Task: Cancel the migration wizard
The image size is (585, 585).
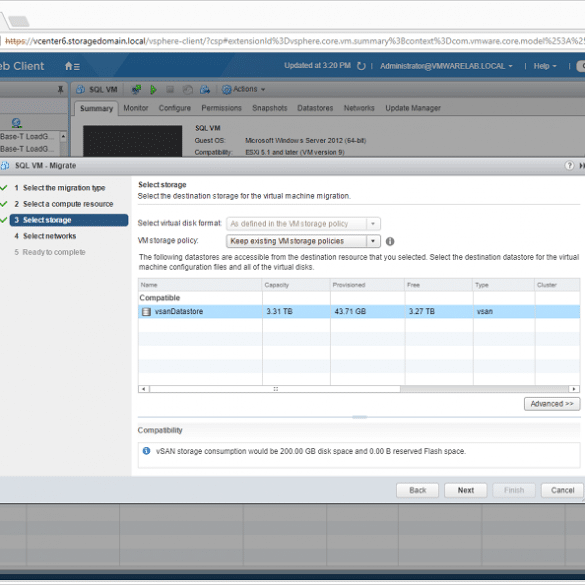Action: [562, 490]
